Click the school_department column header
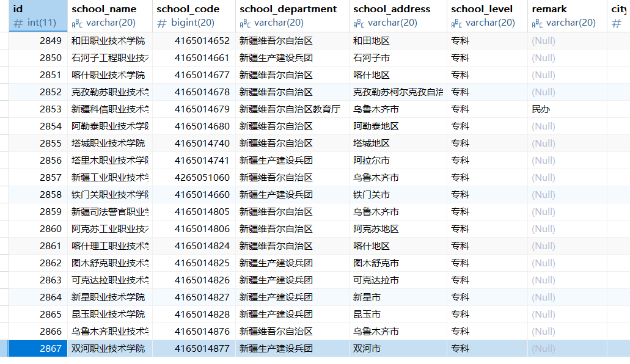This screenshot has width=630, height=364. pyautogui.click(x=292, y=16)
